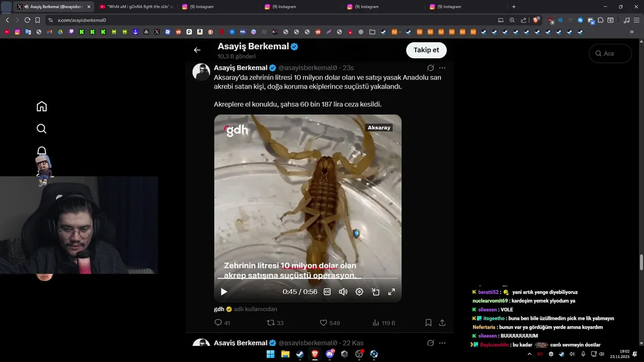Show more bookmarks with the chevron
The height and width of the screenshot is (362, 644).
click(x=632, y=32)
